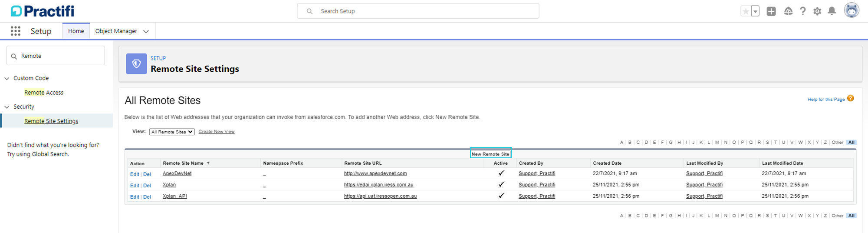Click the Created Date column header
Screen dimensions: 868x233
tap(607, 163)
